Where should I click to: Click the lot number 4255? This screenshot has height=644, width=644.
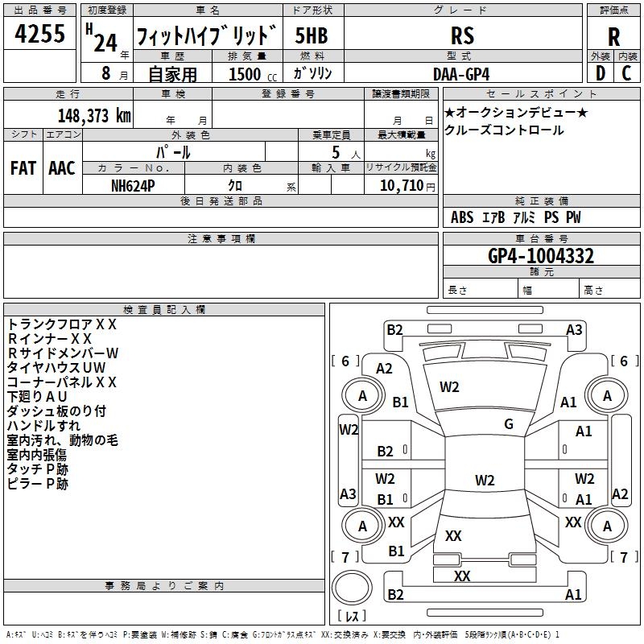coord(40,35)
